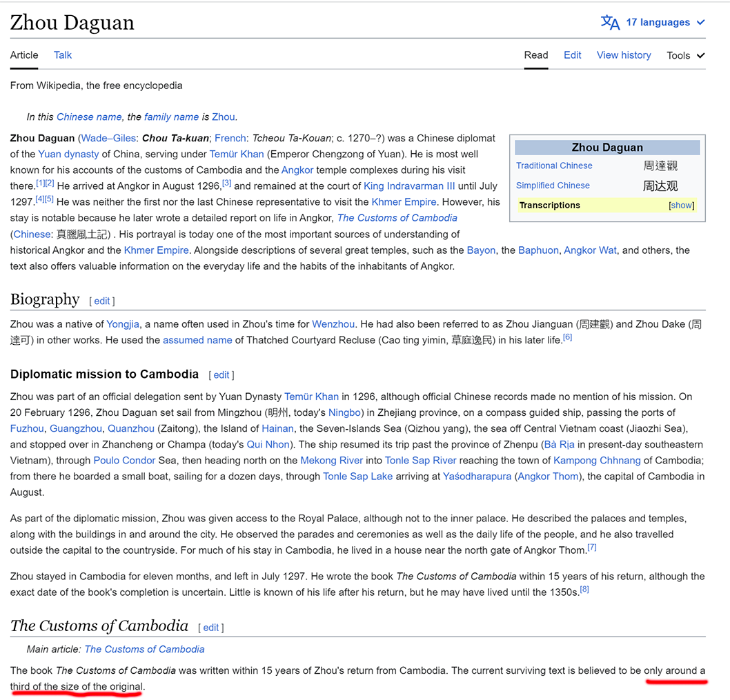The image size is (730, 700).
Task: Open reference 5 citation
Action: click(49, 199)
